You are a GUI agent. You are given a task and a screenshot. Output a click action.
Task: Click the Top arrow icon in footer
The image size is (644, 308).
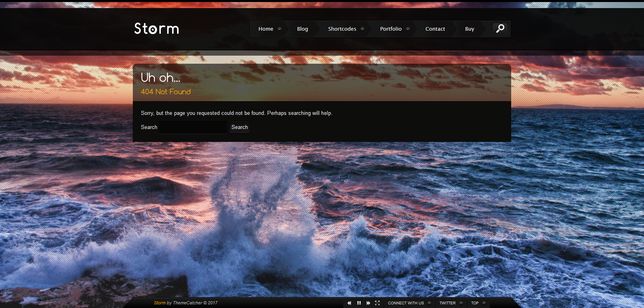click(x=484, y=303)
